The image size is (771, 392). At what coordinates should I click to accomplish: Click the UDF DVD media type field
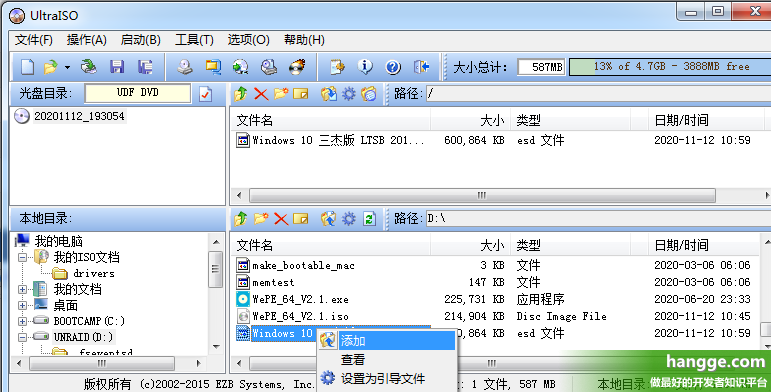pyautogui.click(x=138, y=93)
